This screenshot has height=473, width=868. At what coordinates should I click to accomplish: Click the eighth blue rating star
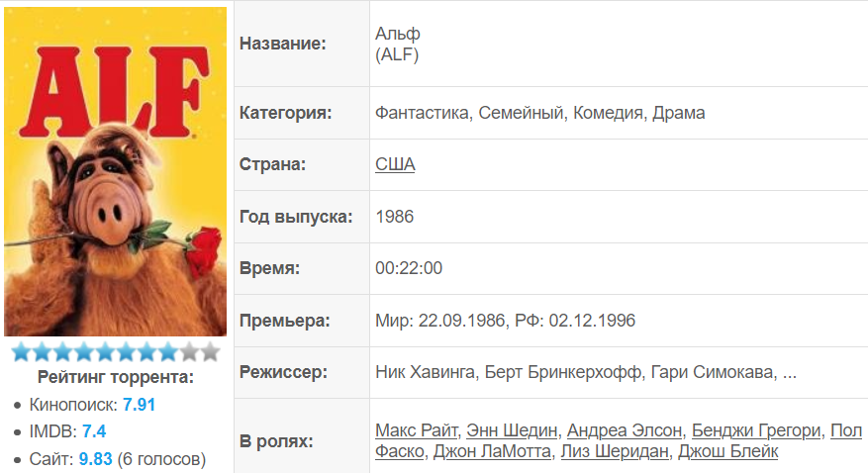[168, 351]
